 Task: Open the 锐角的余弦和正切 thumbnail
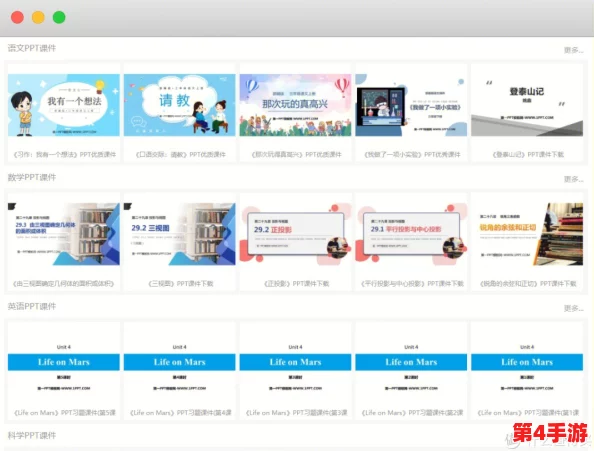coord(527,234)
